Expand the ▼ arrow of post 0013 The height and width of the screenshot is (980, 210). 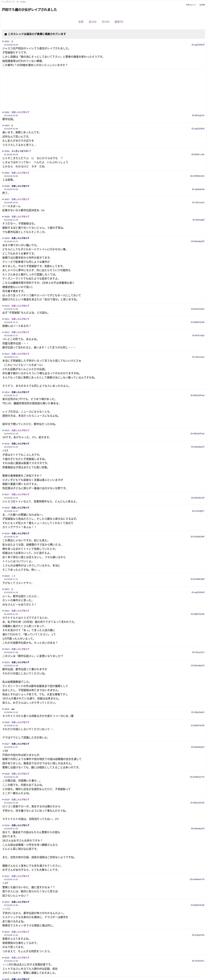(3, 354)
